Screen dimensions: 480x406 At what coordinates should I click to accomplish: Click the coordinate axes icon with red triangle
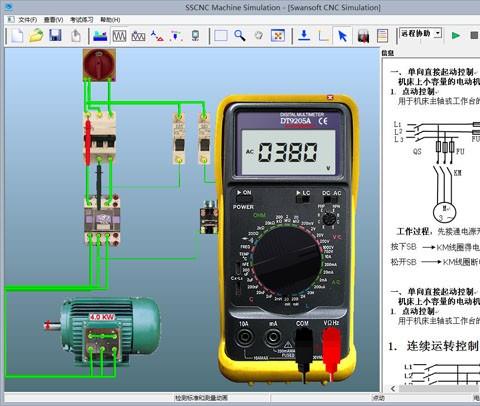click(x=157, y=36)
